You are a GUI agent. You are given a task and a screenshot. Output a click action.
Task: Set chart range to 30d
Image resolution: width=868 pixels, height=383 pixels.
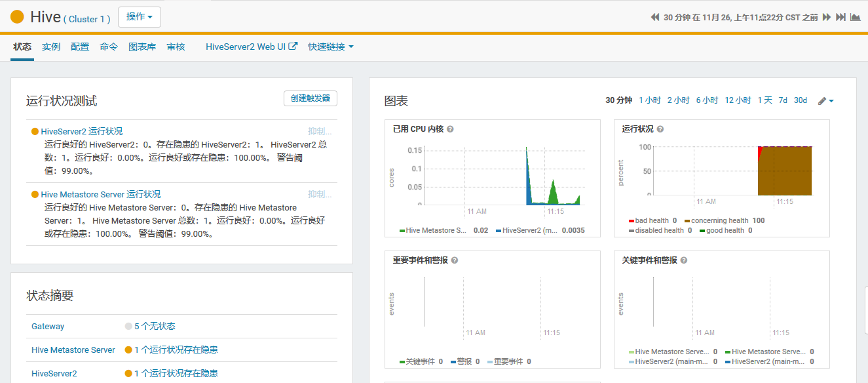point(801,100)
